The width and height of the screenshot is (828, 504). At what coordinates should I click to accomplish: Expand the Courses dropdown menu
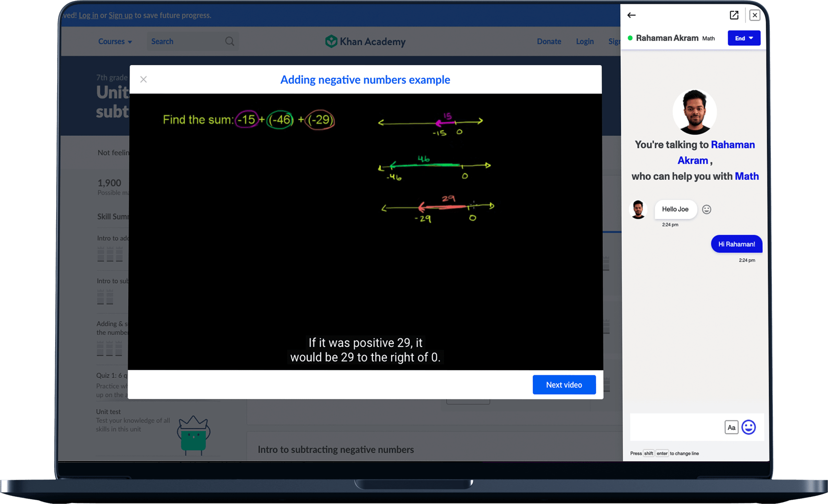point(115,42)
